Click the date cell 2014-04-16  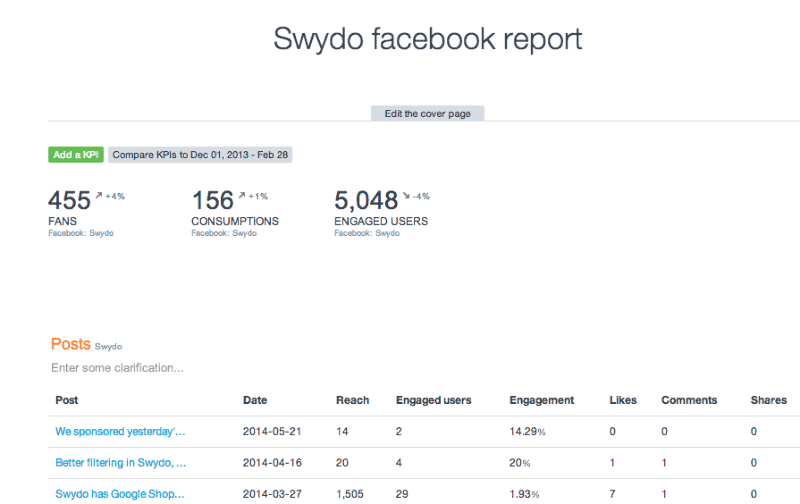272,463
